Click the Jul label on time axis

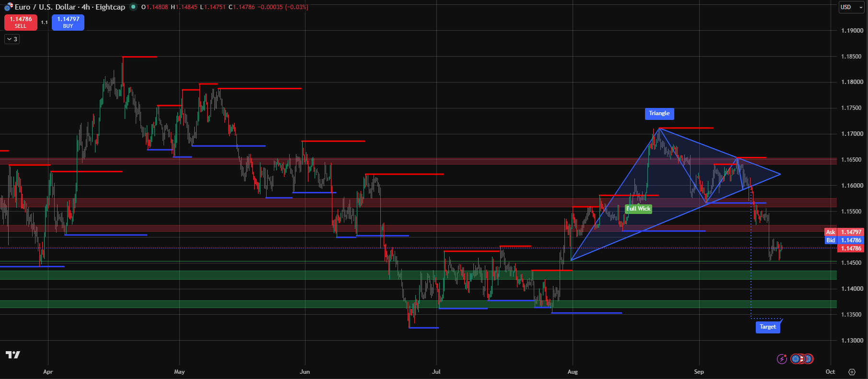[436, 372]
